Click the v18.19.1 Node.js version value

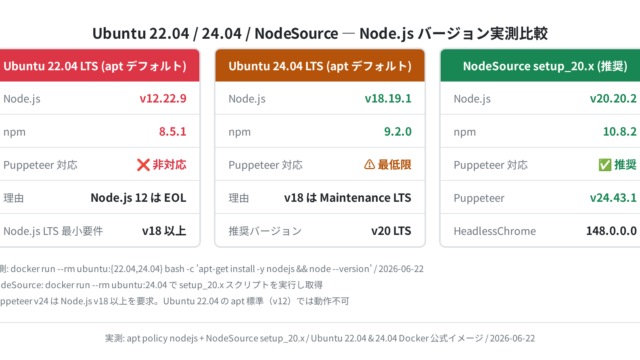click(x=388, y=98)
